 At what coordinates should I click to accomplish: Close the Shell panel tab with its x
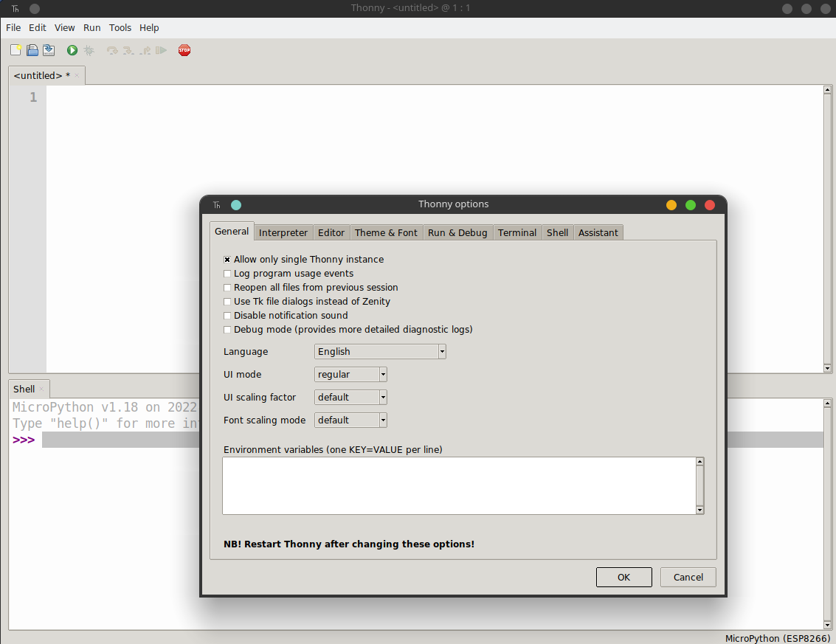(41, 389)
